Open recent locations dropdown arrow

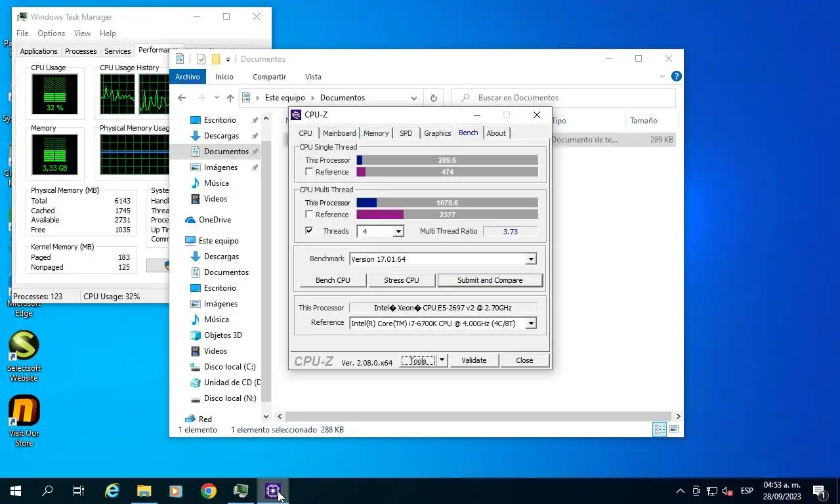point(217,98)
